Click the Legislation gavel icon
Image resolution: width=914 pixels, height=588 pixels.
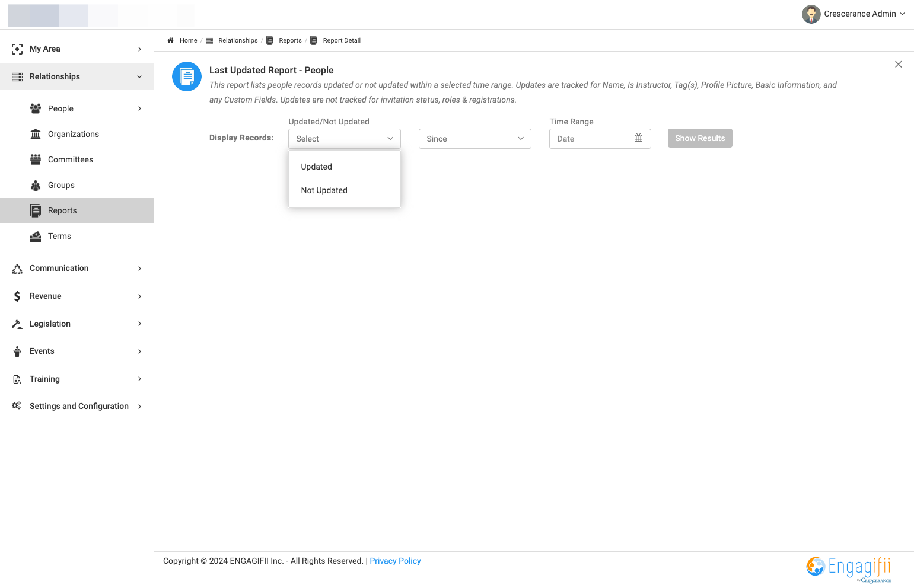coord(17,324)
